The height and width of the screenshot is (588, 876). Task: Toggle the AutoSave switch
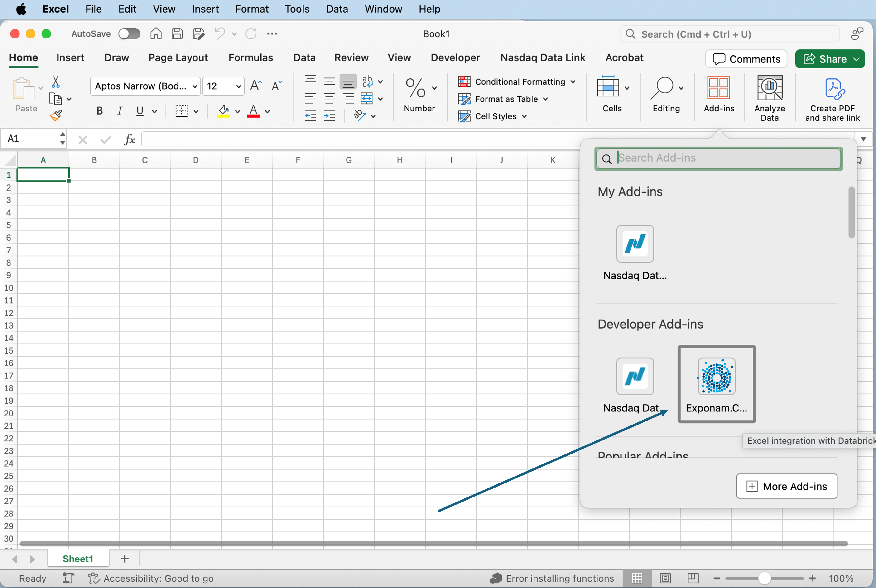click(130, 34)
